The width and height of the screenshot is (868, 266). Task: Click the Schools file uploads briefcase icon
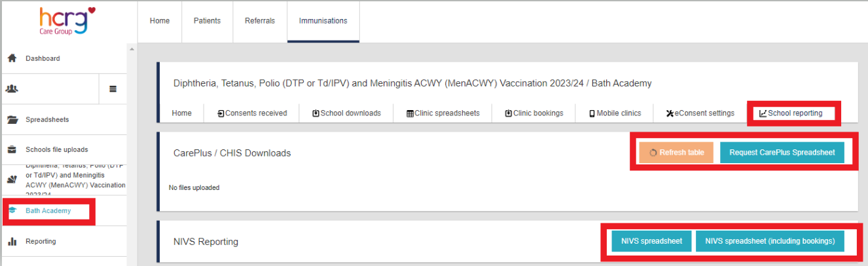click(12, 149)
